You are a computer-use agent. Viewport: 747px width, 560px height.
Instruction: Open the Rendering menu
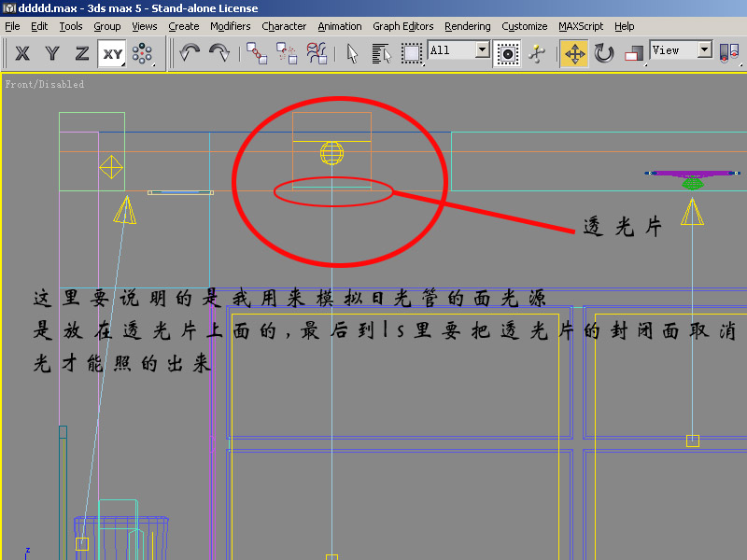tap(468, 26)
